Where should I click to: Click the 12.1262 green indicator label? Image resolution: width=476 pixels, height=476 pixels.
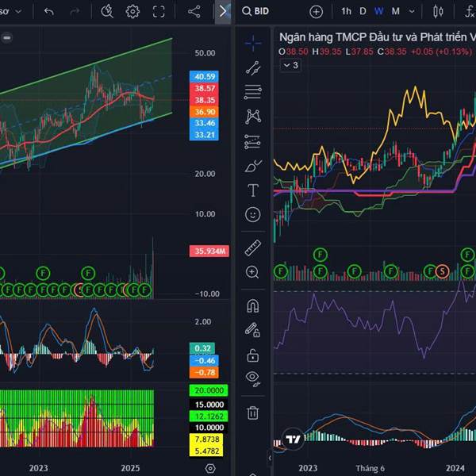tap(209, 416)
